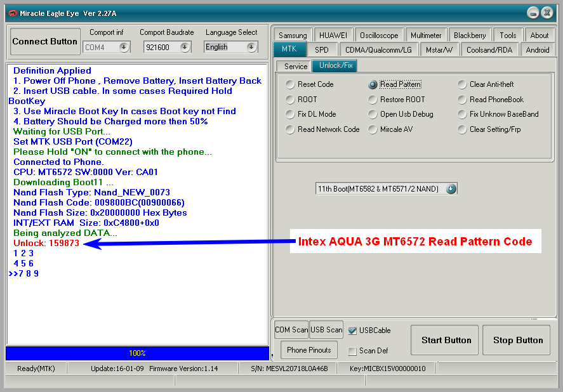Screen dimensions: 563x392
Task: Select the MTK tab
Action: click(289, 49)
